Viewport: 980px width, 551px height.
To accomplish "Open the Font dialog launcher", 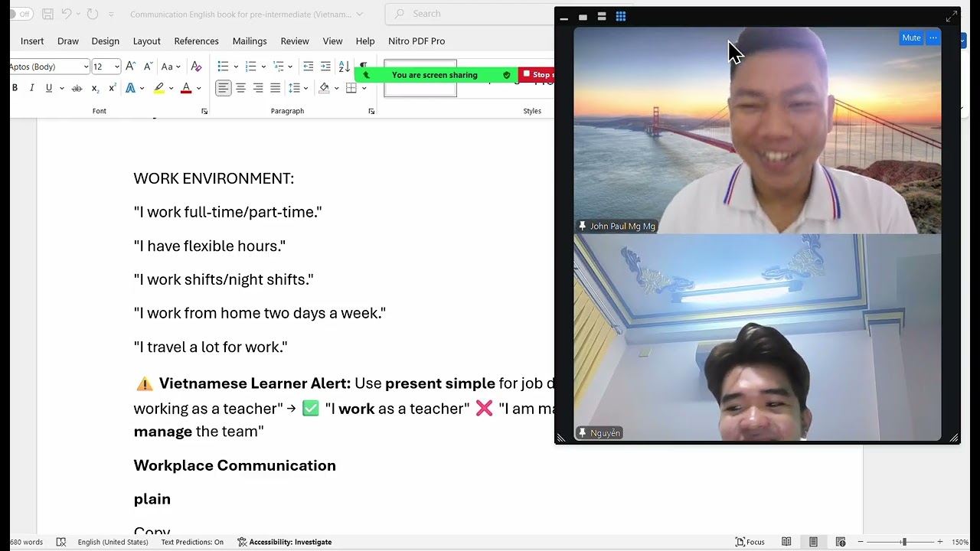I will click(x=204, y=112).
